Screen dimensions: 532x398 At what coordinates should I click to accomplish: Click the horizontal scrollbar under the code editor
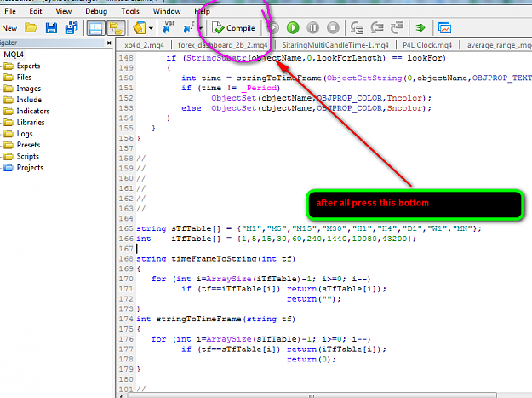pos(312,395)
